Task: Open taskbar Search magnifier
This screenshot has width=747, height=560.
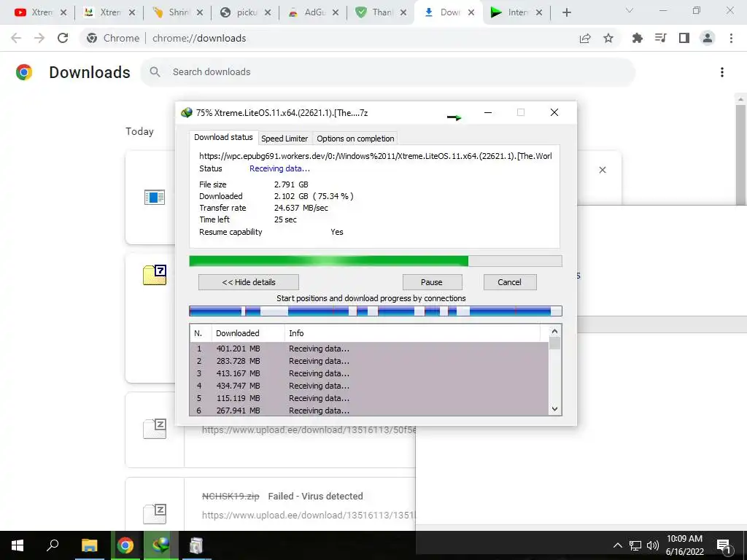Action: pos(53,545)
